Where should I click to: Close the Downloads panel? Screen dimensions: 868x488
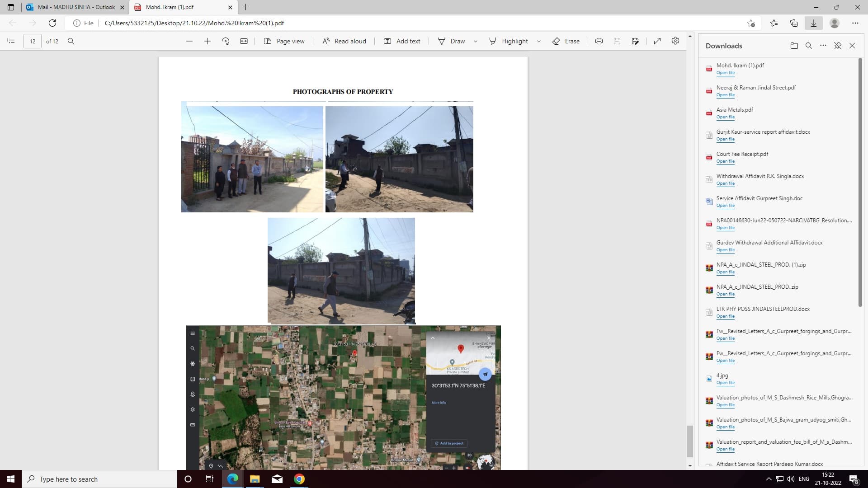pos(852,46)
